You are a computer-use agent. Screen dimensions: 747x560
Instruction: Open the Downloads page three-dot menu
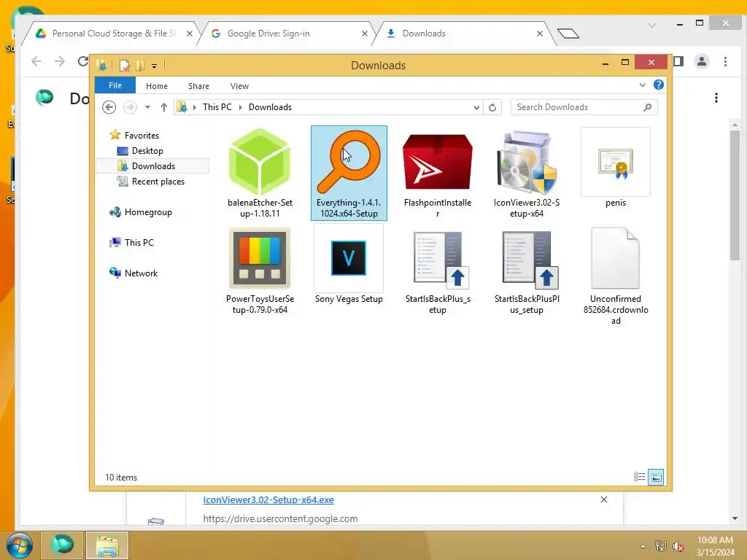pos(716,98)
